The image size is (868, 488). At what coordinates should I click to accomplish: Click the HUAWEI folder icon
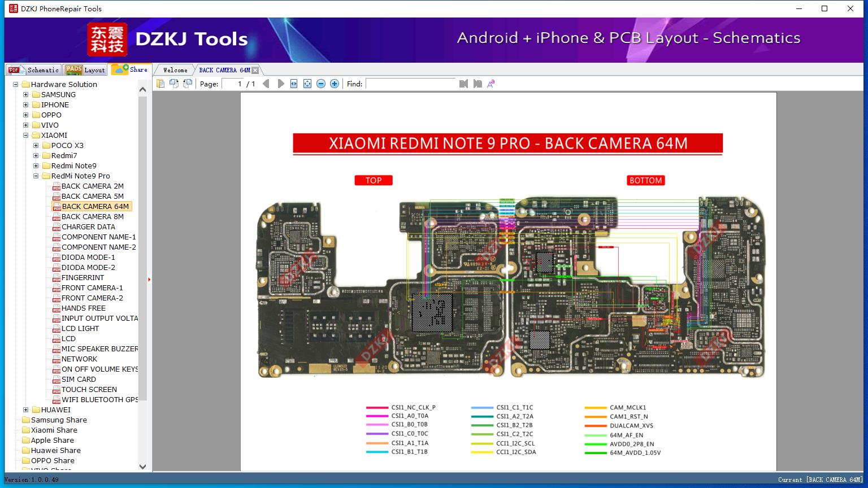pos(36,409)
